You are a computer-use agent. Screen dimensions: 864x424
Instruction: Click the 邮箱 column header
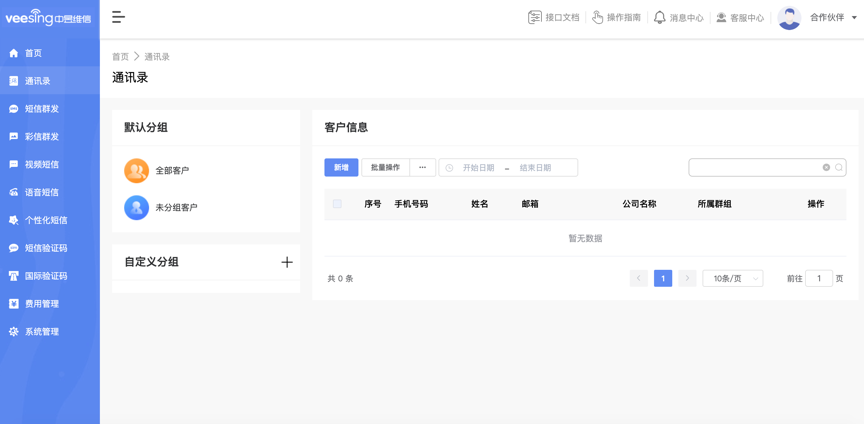(530, 204)
